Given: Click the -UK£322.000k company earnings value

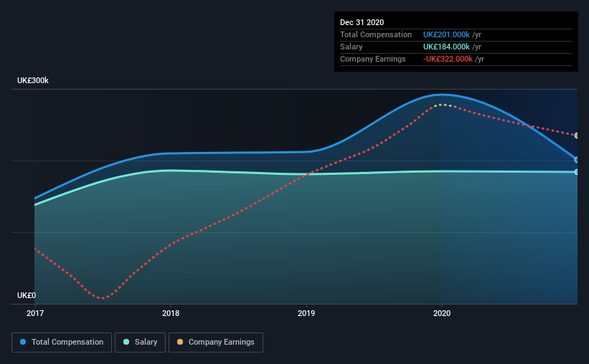Looking at the screenshot, I should (448, 59).
